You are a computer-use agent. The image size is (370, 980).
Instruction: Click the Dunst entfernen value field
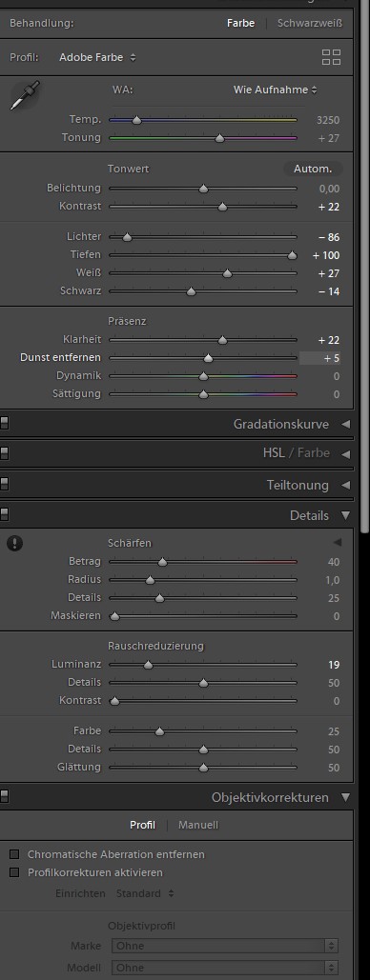[x=320, y=358]
